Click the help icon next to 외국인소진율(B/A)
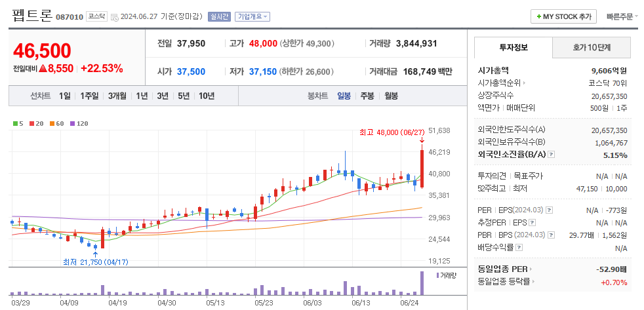Image resolution: width=644 pixels, height=310 pixels. [552, 155]
